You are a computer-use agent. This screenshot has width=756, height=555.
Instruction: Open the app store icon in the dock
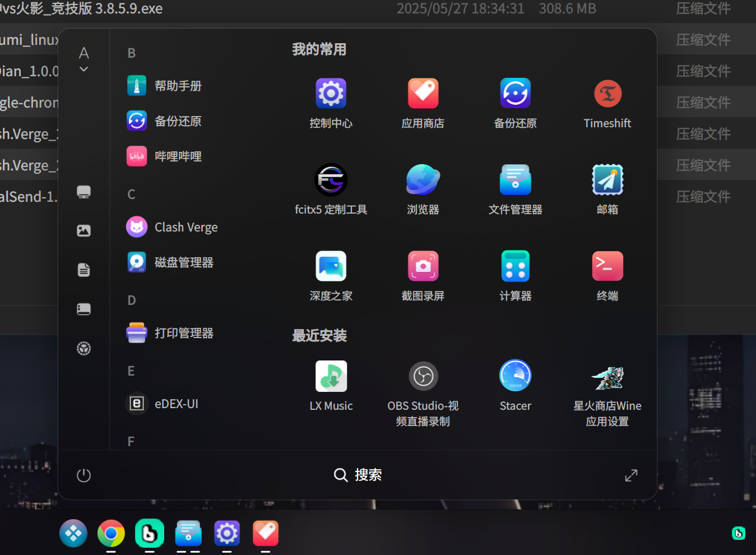pyautogui.click(x=266, y=533)
